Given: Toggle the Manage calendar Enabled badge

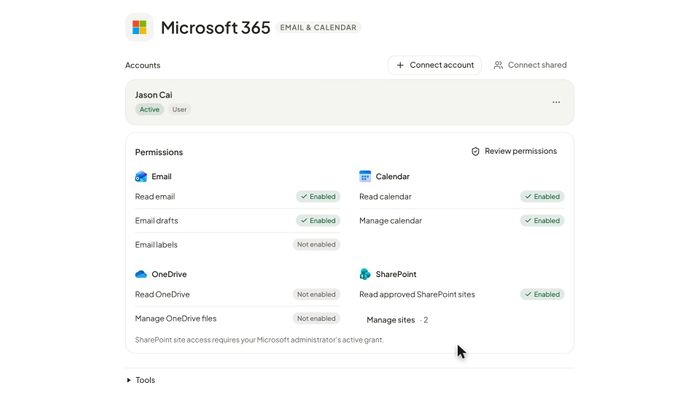Looking at the screenshot, I should 542,220.
